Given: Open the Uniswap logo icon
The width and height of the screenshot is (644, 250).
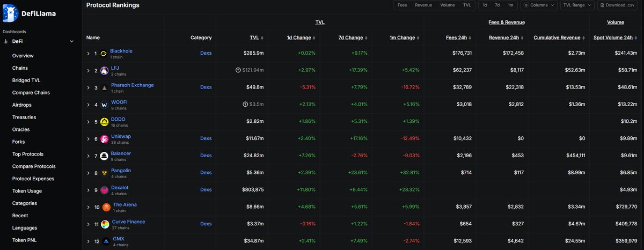Looking at the screenshot, I should 104,139.
